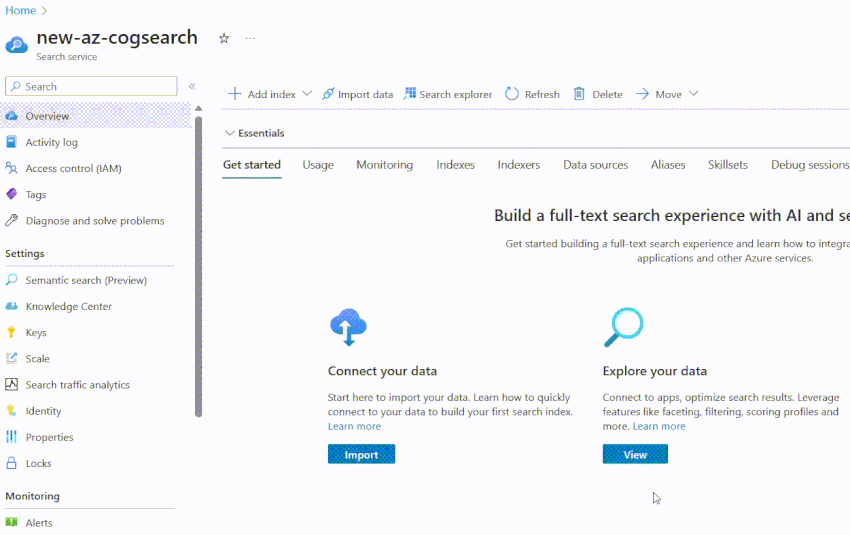Switch to the Monitoring tab
The image size is (850, 535).
[384, 165]
